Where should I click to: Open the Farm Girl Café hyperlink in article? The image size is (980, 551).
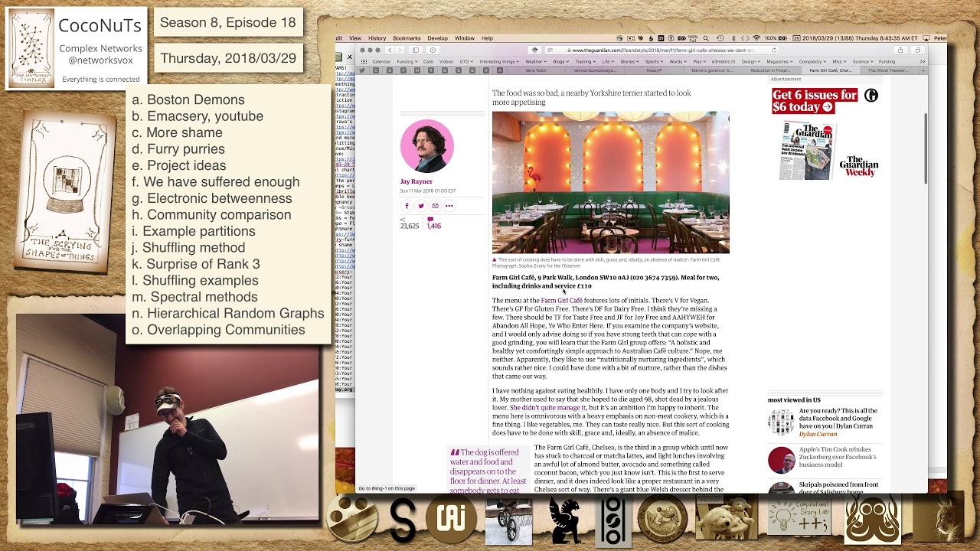(x=561, y=301)
